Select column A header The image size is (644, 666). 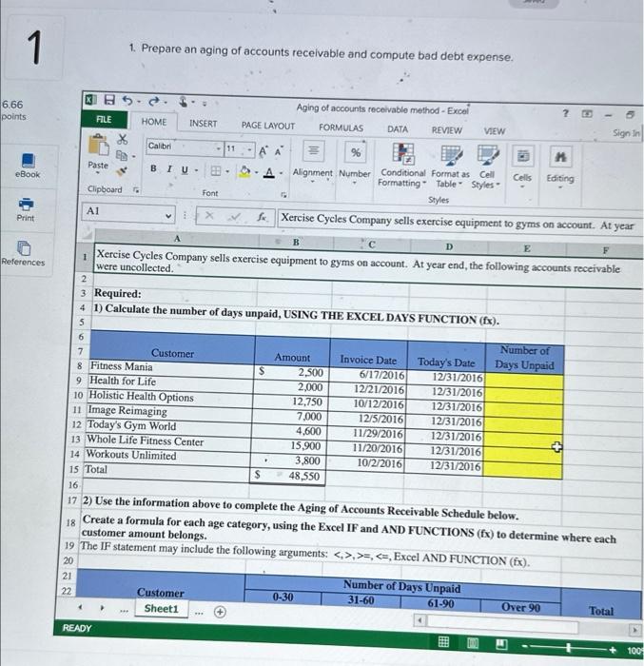pos(177,238)
